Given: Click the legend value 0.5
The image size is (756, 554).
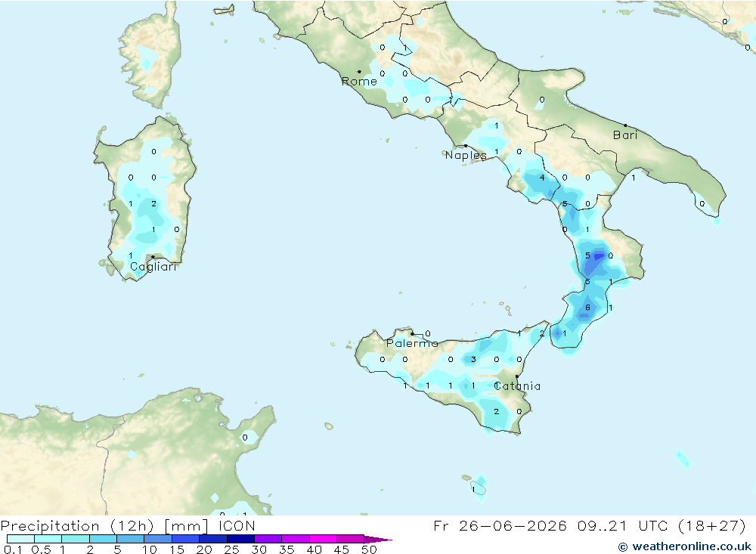Looking at the screenshot, I should click(x=41, y=549).
